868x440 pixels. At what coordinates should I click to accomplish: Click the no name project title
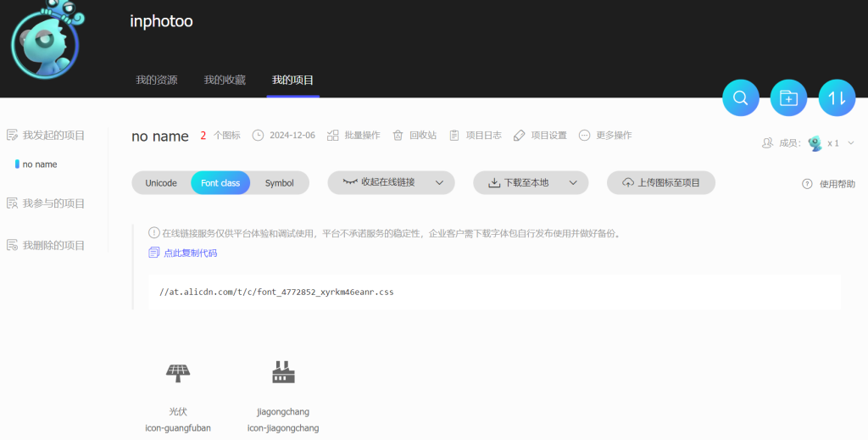[160, 136]
